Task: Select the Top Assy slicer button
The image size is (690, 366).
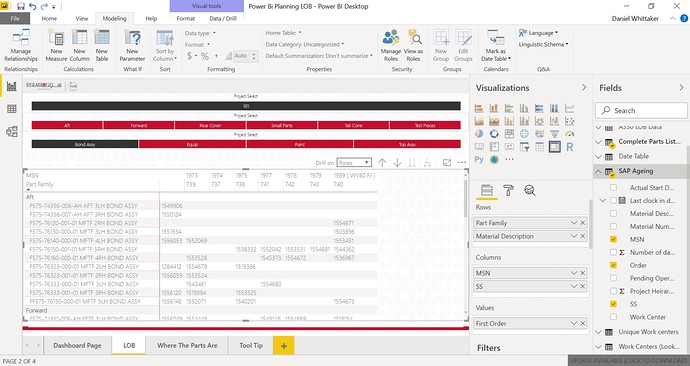Action: [x=407, y=144]
